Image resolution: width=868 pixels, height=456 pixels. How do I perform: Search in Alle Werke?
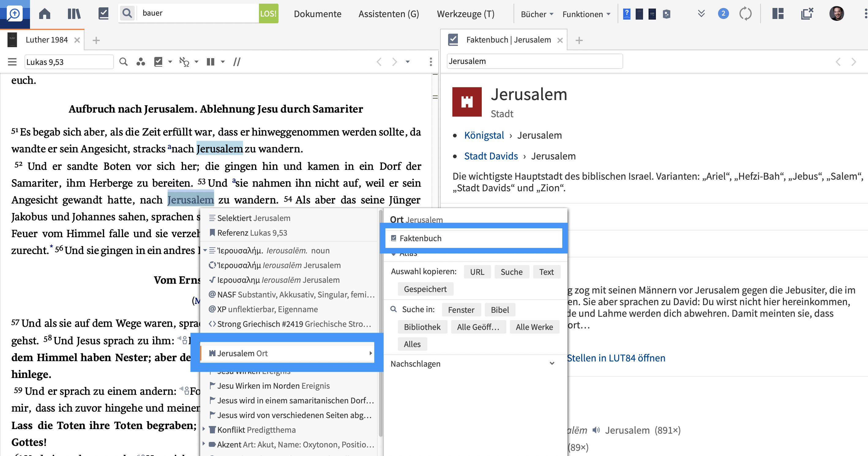534,327
